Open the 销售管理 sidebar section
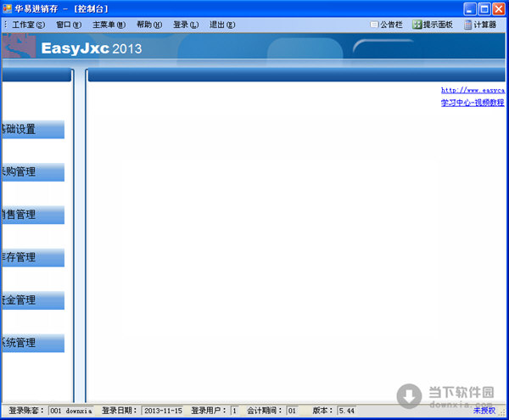509x420 pixels. (x=33, y=215)
